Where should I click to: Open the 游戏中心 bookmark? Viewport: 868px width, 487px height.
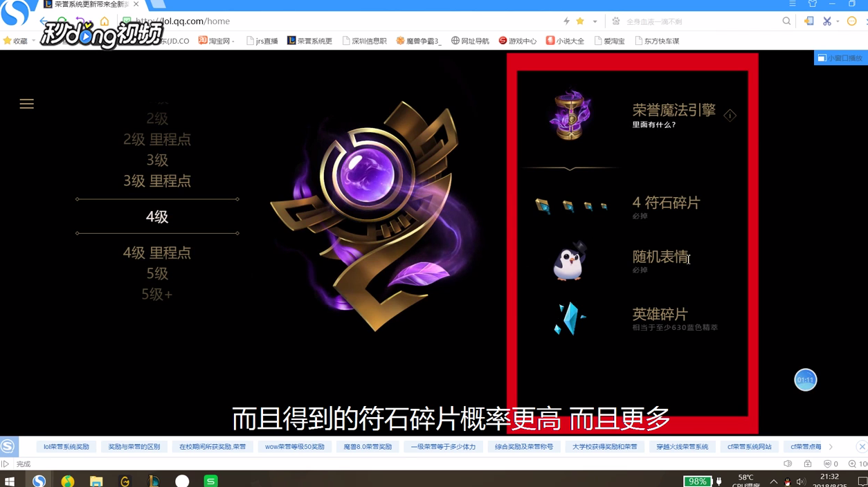(518, 41)
